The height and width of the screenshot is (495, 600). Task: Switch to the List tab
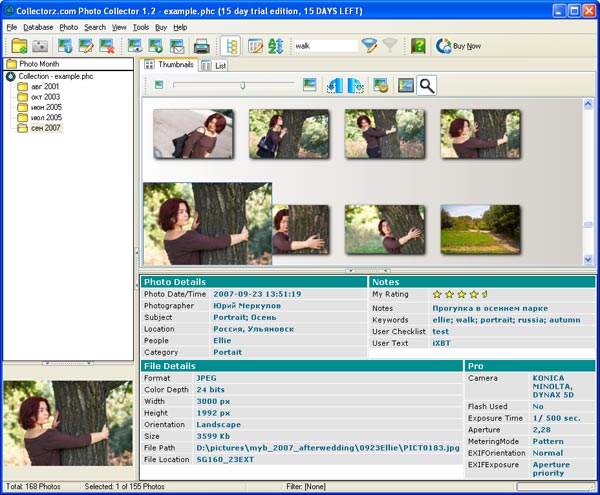pyautogui.click(x=214, y=65)
